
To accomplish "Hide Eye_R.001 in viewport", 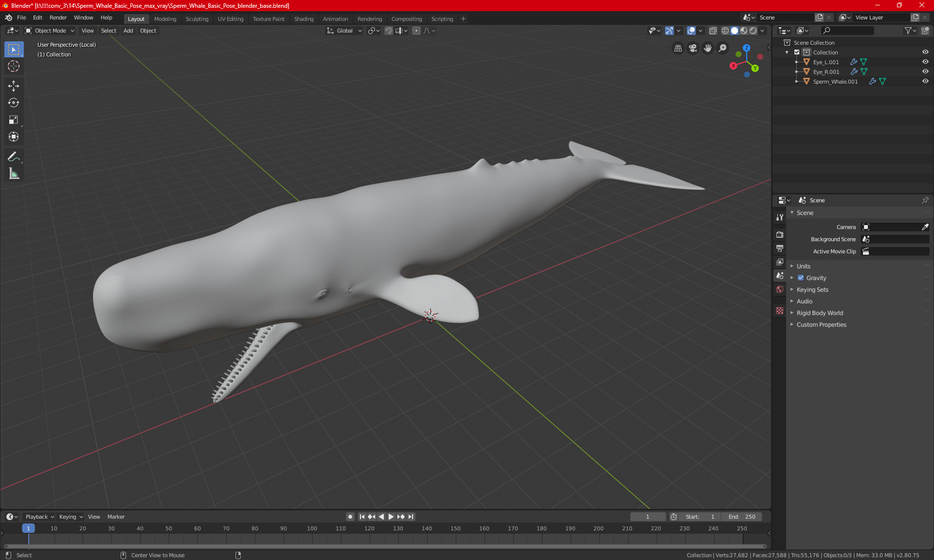I will click(x=925, y=72).
